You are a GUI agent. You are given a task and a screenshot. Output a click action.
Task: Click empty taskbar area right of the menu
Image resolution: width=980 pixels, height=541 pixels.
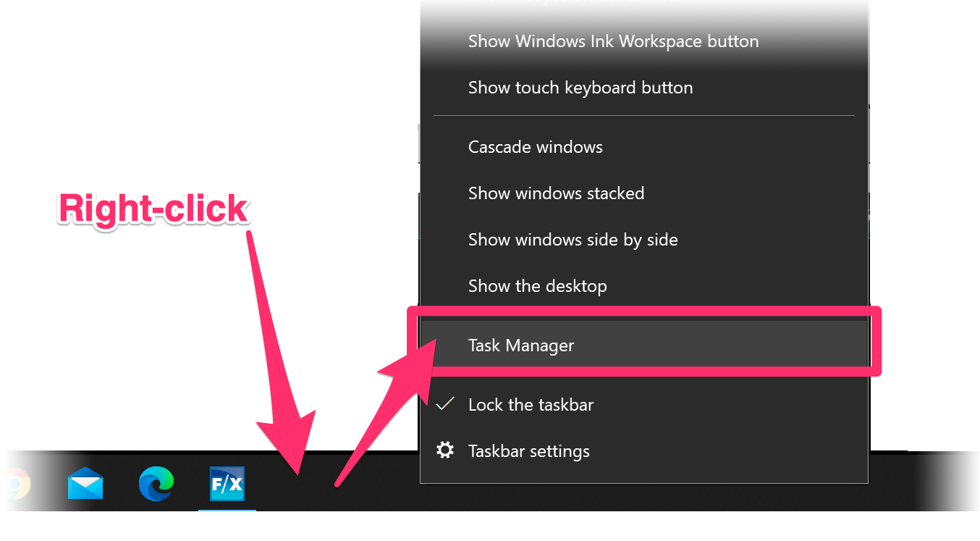919,482
